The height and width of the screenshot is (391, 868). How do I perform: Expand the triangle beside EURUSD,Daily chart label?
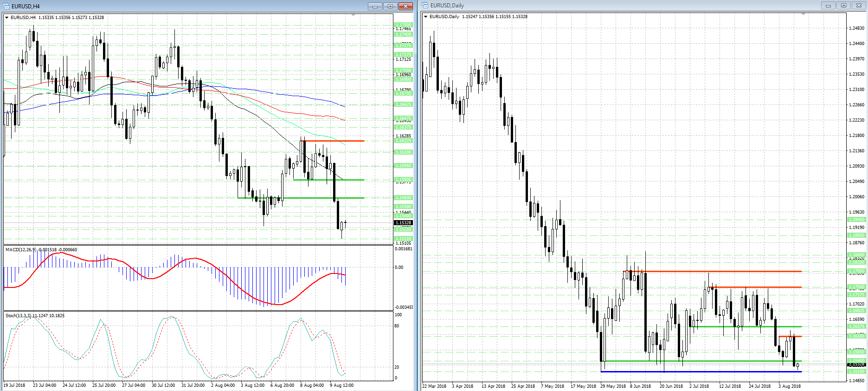[426, 17]
